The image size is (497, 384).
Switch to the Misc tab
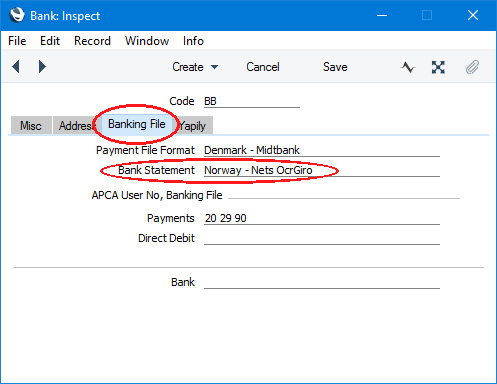click(x=31, y=126)
